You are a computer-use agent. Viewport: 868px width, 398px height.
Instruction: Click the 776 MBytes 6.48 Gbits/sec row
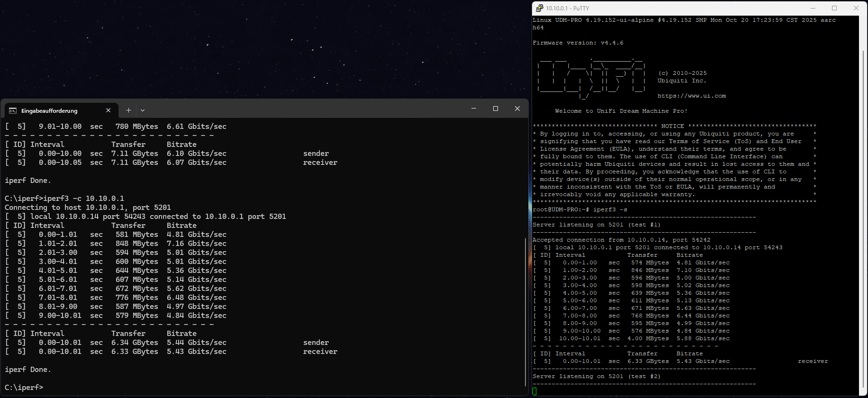point(116,298)
